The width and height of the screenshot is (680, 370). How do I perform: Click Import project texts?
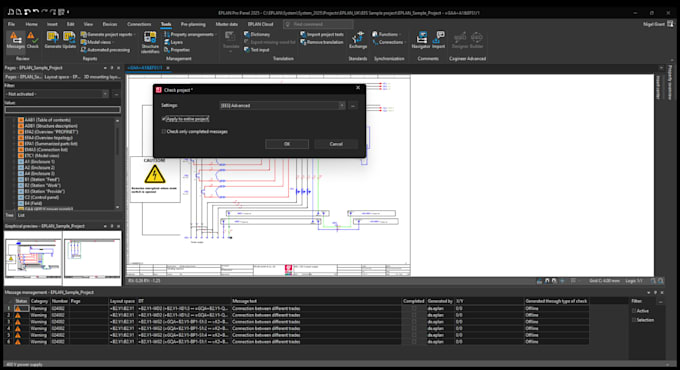pyautogui.click(x=322, y=34)
